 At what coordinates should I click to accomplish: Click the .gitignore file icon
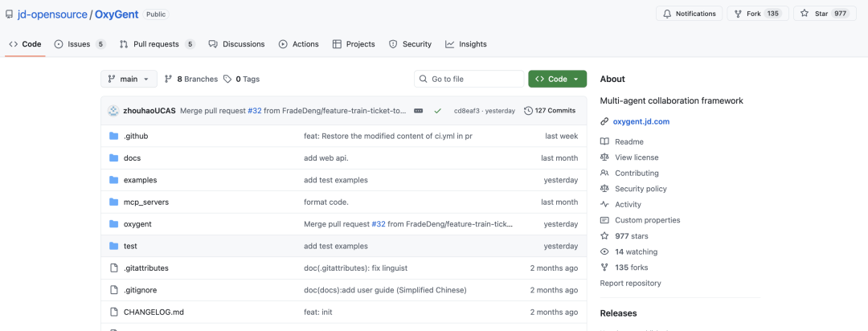114,290
